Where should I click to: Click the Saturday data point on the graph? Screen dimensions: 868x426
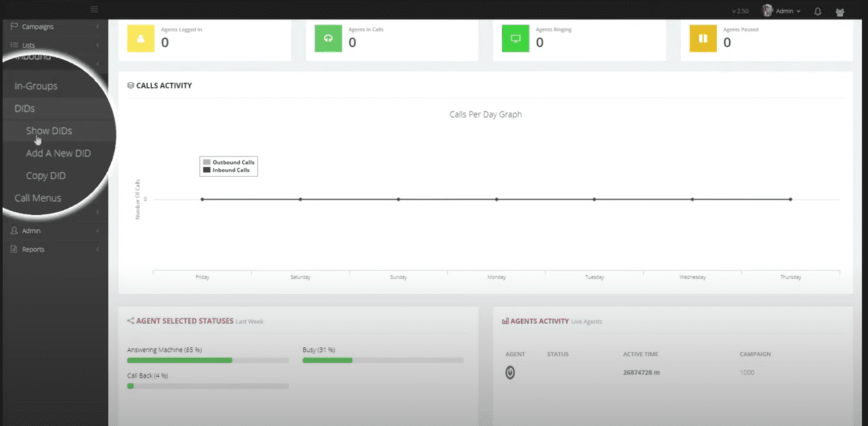click(300, 200)
